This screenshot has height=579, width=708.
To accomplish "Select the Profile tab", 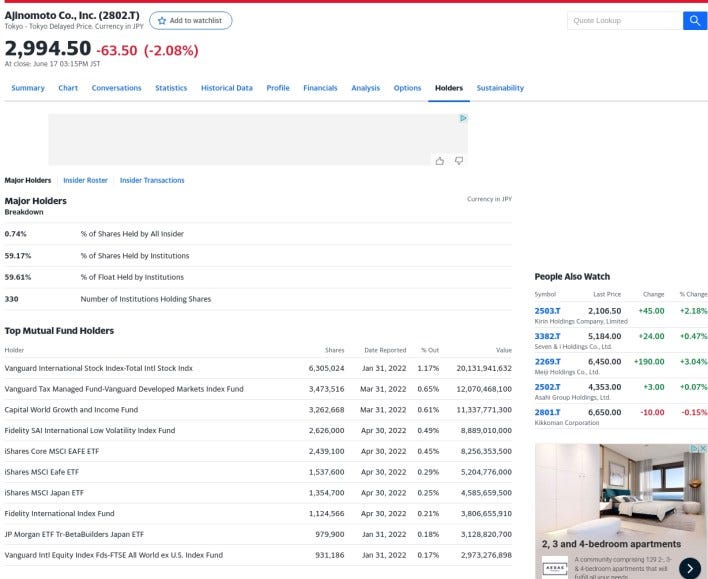I will click(278, 88).
